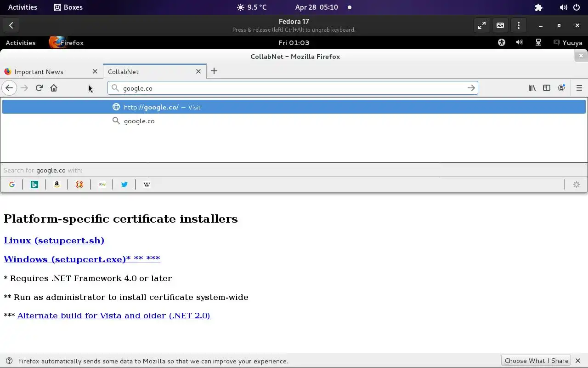Viewport: 588px width, 368px height.
Task: Go back with Firefox back arrow
Action: point(9,88)
